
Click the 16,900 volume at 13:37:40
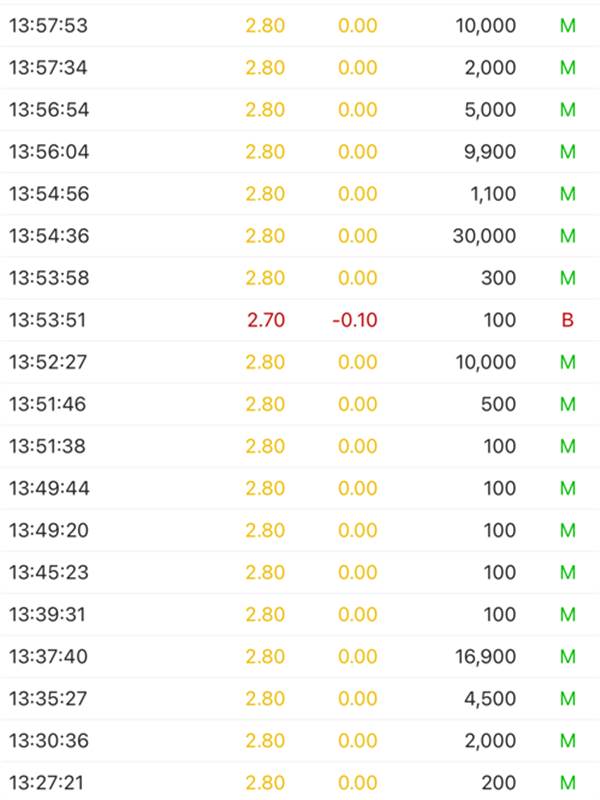pos(485,656)
